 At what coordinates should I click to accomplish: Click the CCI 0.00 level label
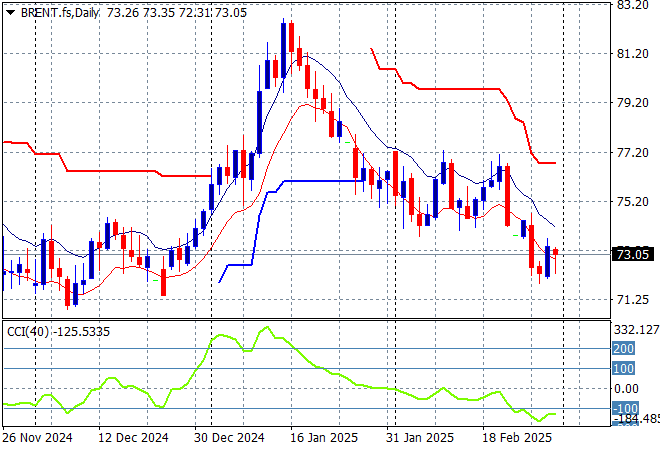coord(626,389)
